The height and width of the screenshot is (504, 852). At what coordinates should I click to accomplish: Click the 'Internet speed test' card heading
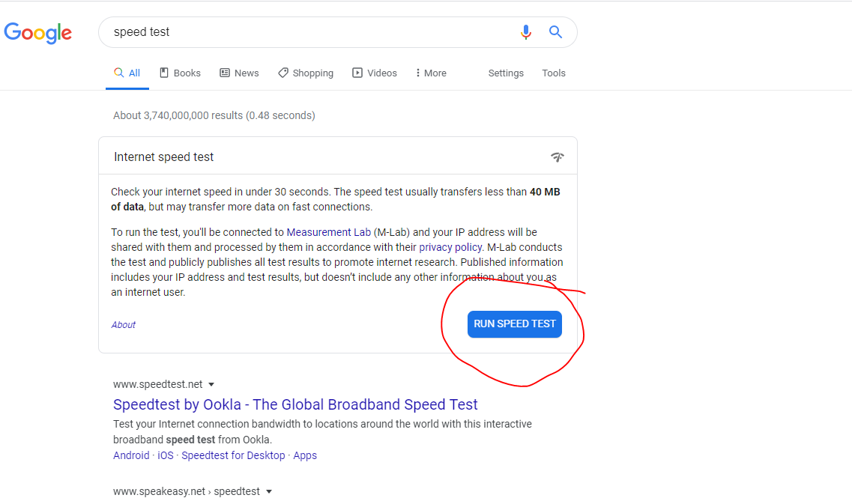click(163, 157)
